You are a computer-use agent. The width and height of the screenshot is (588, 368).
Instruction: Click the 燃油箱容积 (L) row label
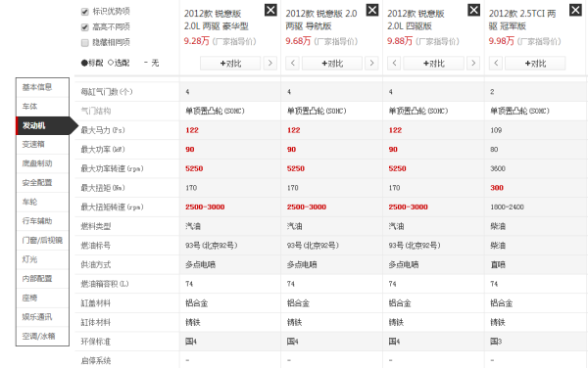pos(105,284)
